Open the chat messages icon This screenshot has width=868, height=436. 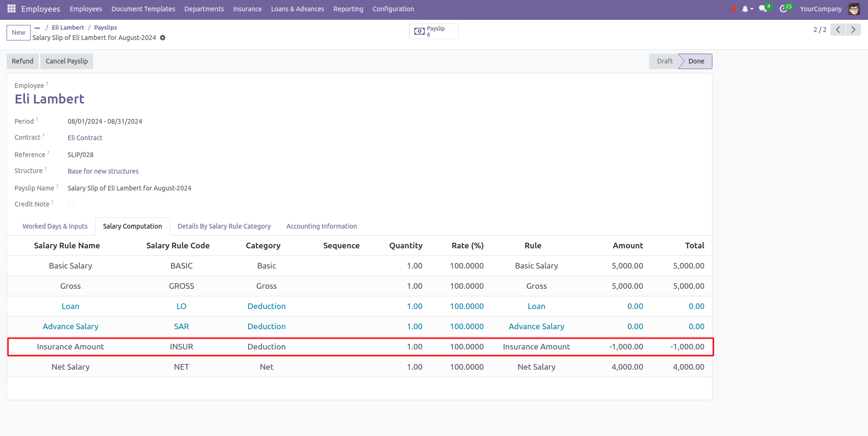pyautogui.click(x=763, y=9)
